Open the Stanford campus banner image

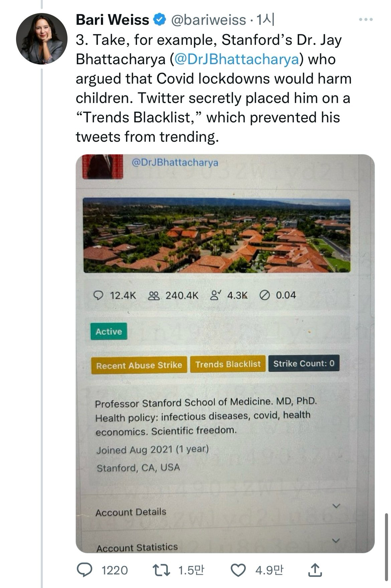pos(217,236)
